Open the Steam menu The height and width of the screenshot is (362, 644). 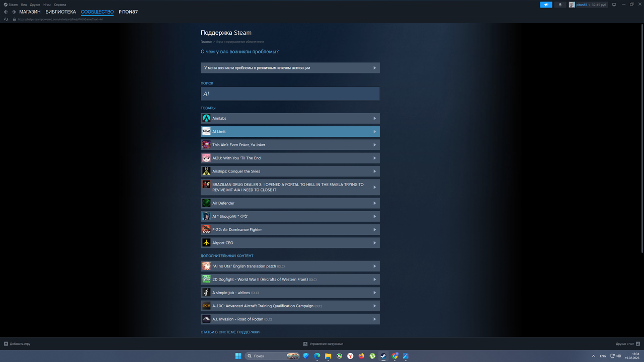[11, 5]
